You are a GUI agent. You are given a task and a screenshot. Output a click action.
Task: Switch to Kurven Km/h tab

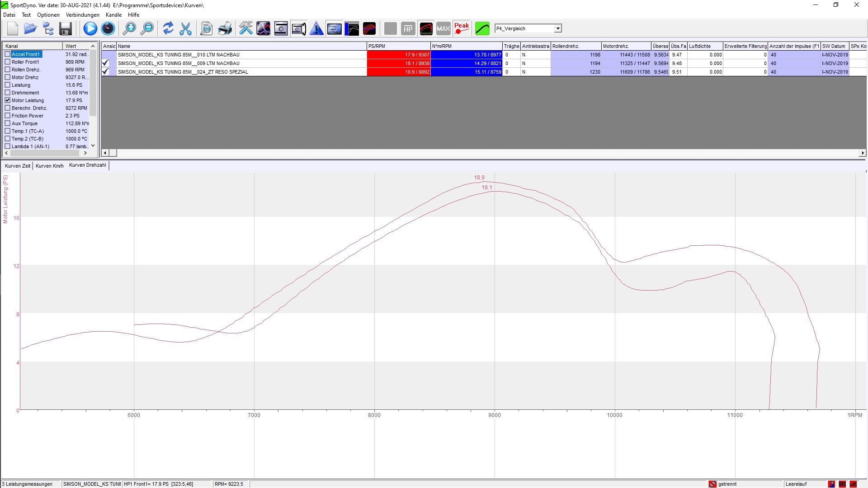pos(49,166)
